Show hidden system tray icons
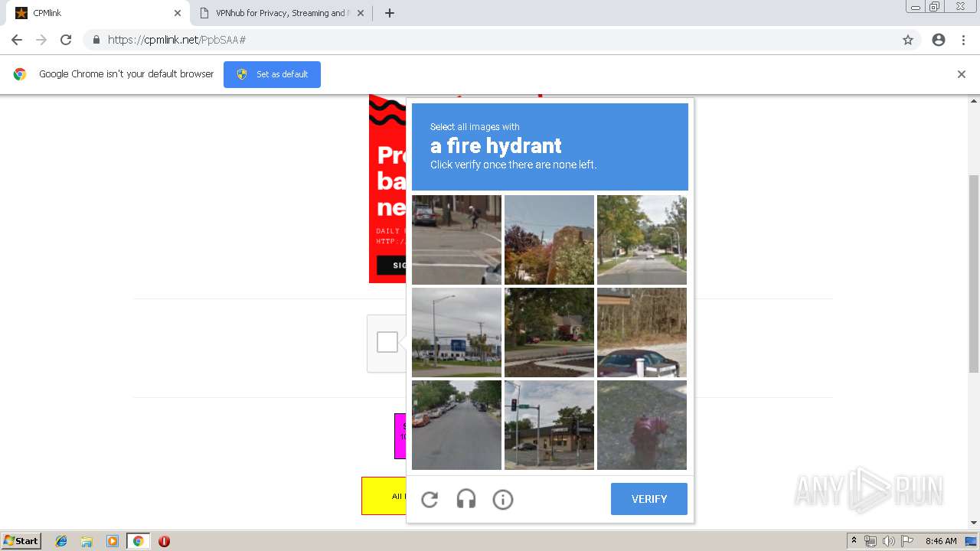The width and height of the screenshot is (980, 551). pos(854,541)
